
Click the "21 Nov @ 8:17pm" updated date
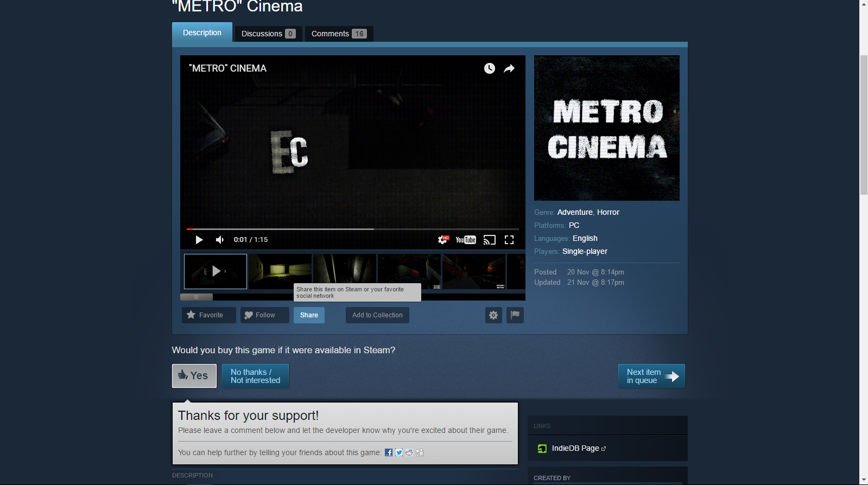[x=595, y=282]
